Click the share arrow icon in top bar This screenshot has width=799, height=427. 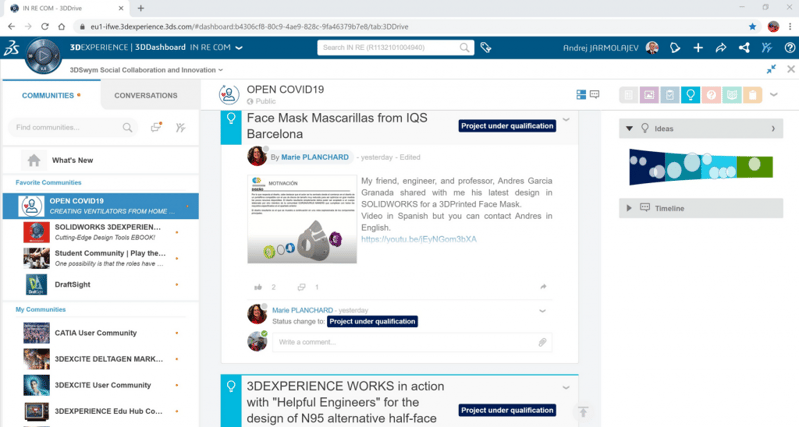point(721,48)
